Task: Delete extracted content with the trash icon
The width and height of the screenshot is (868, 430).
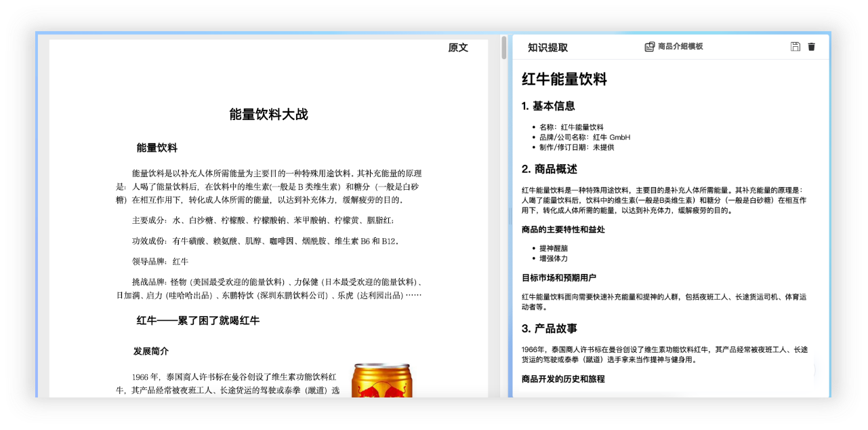Action: (x=812, y=47)
